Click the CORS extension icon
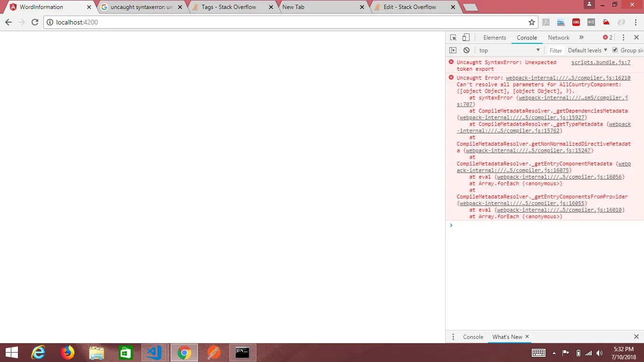This screenshot has height=362, width=644. click(x=576, y=22)
